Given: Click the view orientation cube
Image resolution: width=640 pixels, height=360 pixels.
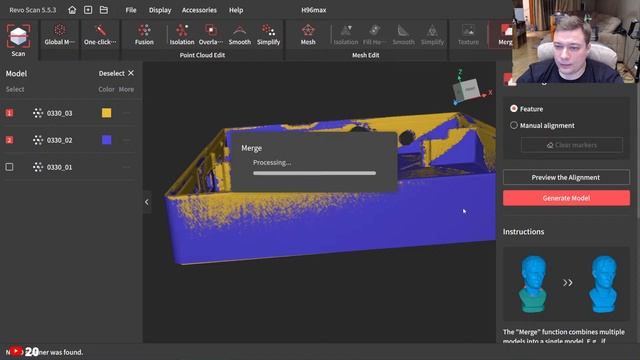Looking at the screenshot, I should 467,89.
